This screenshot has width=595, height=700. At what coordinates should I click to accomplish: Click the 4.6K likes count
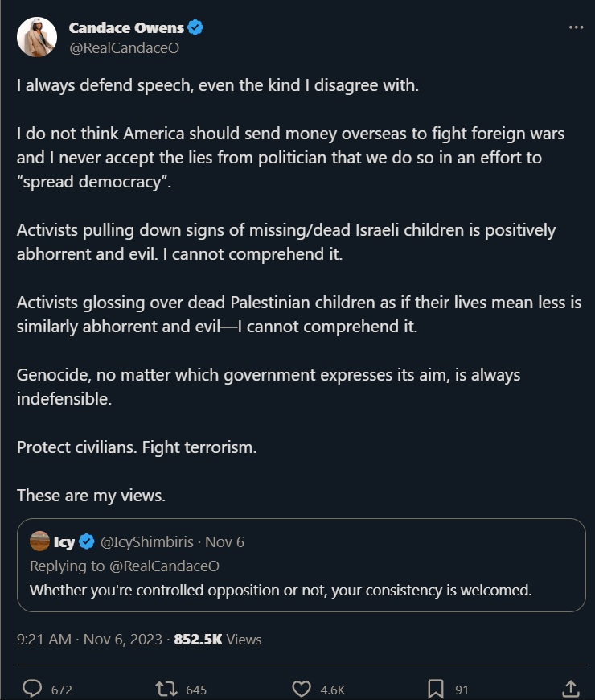(x=333, y=690)
